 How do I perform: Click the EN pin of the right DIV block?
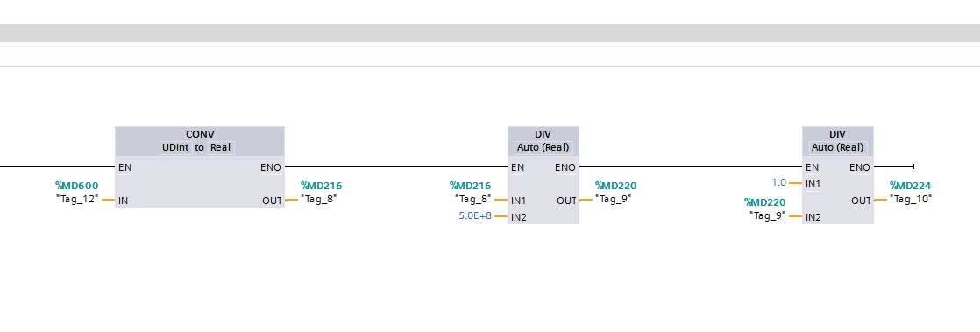(812, 167)
